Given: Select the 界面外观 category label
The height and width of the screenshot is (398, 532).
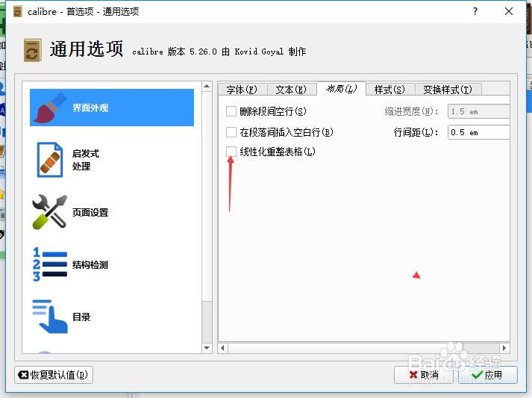Looking at the screenshot, I should pos(90,108).
